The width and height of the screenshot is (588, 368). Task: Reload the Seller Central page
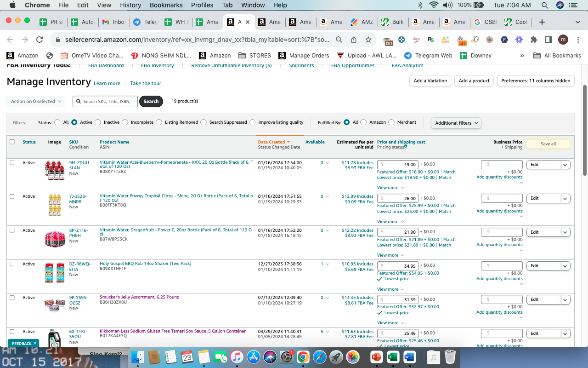(x=40, y=40)
